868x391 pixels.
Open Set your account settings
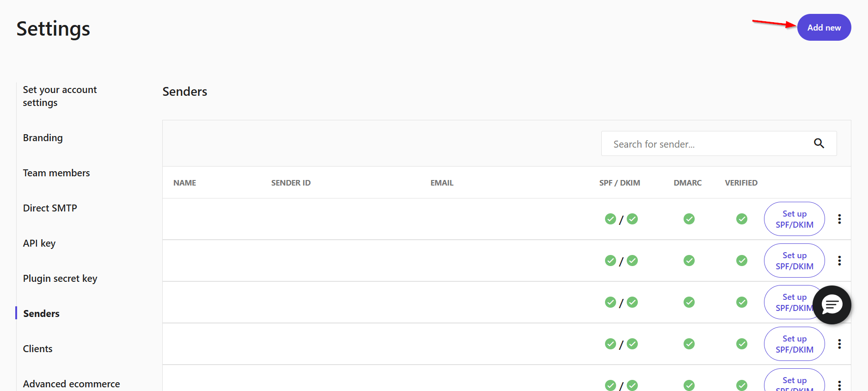coord(60,96)
